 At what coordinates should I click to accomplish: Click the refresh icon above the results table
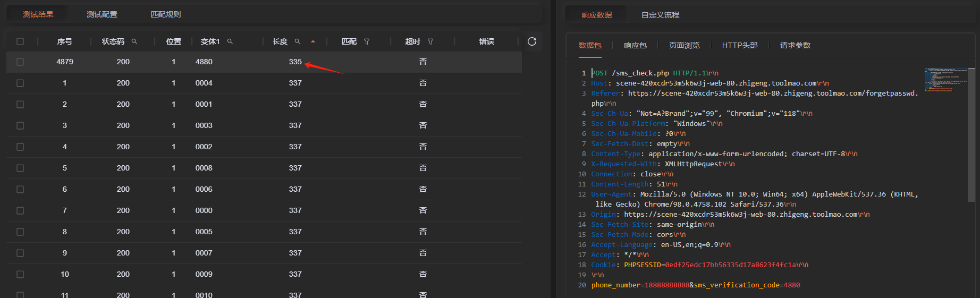tap(532, 41)
